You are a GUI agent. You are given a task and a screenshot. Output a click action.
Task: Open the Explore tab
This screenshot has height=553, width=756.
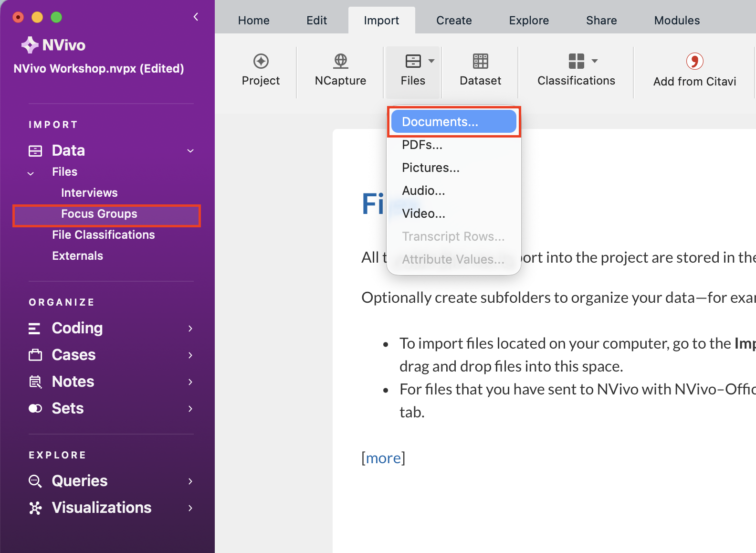pyautogui.click(x=529, y=21)
